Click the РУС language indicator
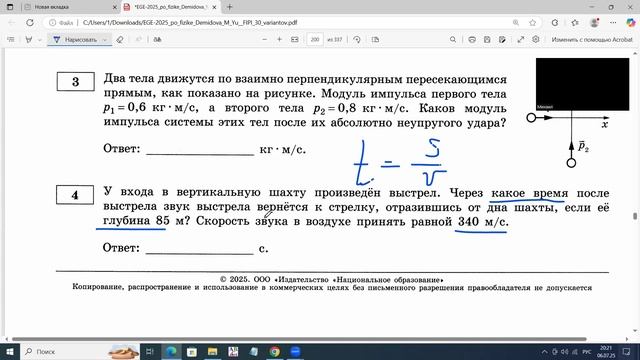 coord(587,351)
